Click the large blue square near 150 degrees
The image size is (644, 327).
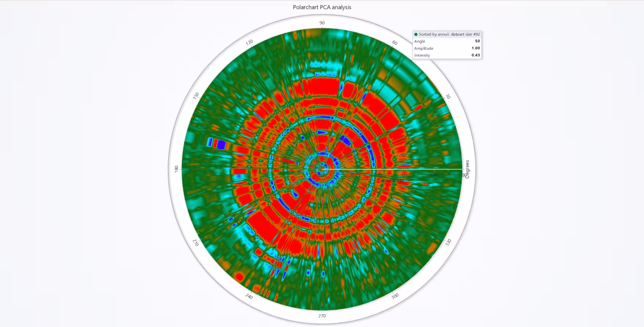[x=221, y=144]
